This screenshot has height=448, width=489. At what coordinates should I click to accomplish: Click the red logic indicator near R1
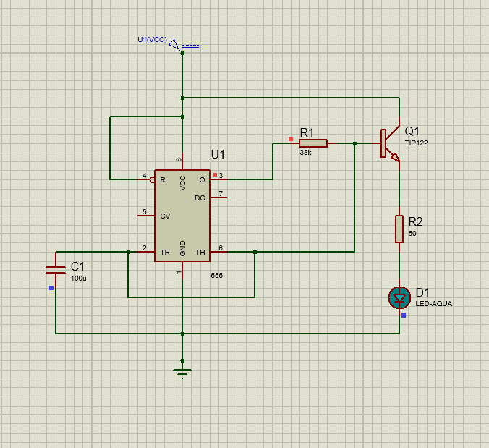pyautogui.click(x=291, y=139)
